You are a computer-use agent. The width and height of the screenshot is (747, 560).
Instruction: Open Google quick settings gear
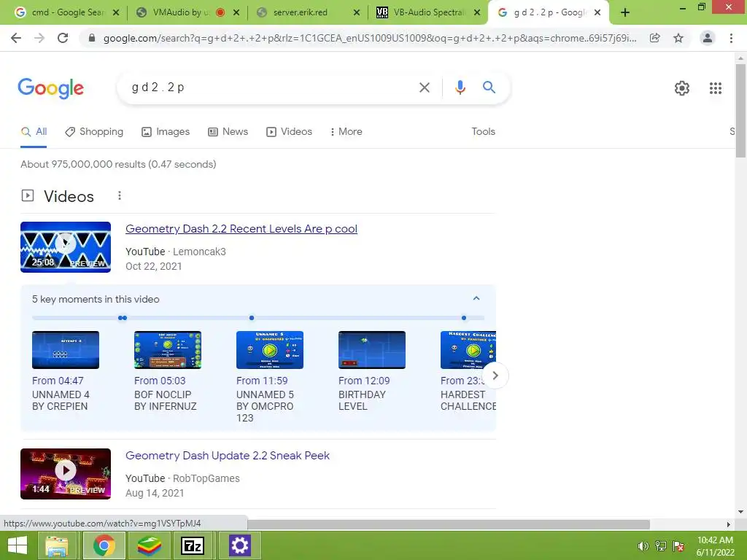[x=682, y=88]
